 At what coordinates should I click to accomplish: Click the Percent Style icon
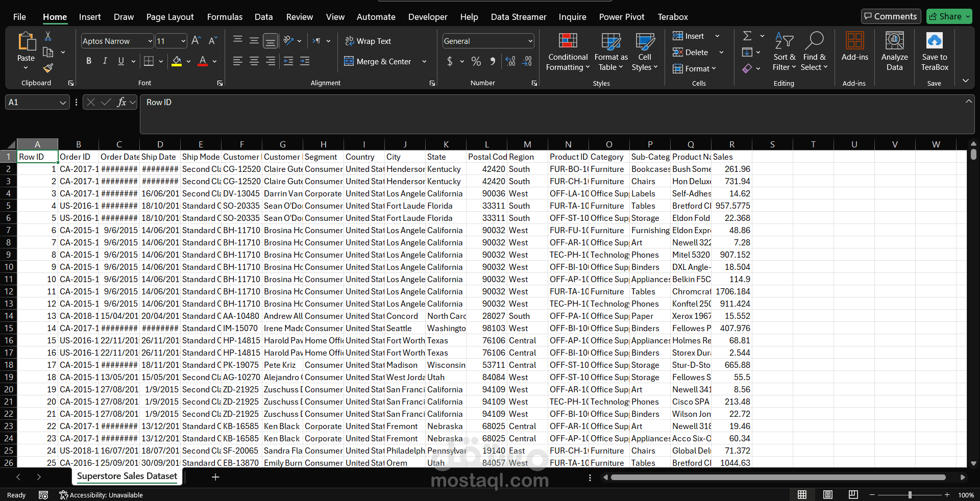pos(476,61)
